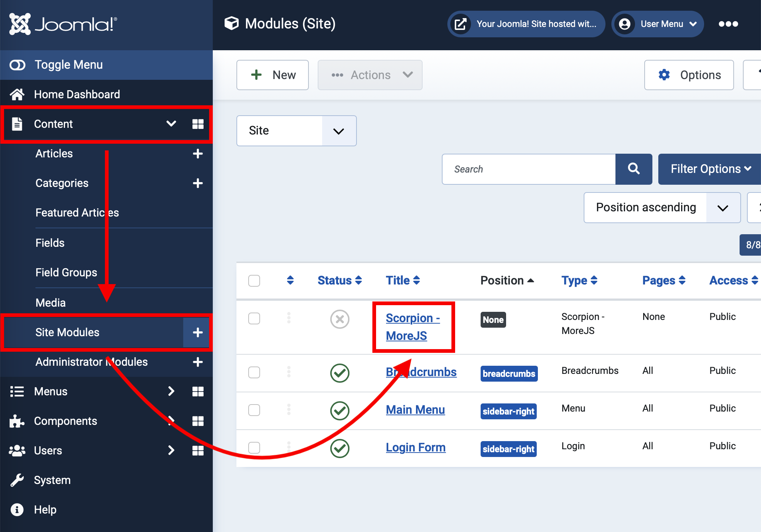The width and height of the screenshot is (761, 532).
Task: Open the three-dot overflow menu in header
Action: click(728, 24)
